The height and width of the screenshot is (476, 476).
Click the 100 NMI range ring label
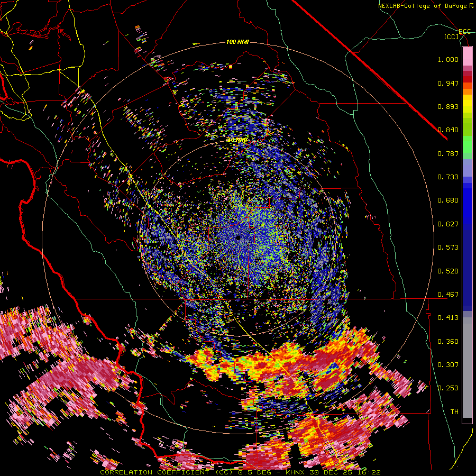click(237, 42)
